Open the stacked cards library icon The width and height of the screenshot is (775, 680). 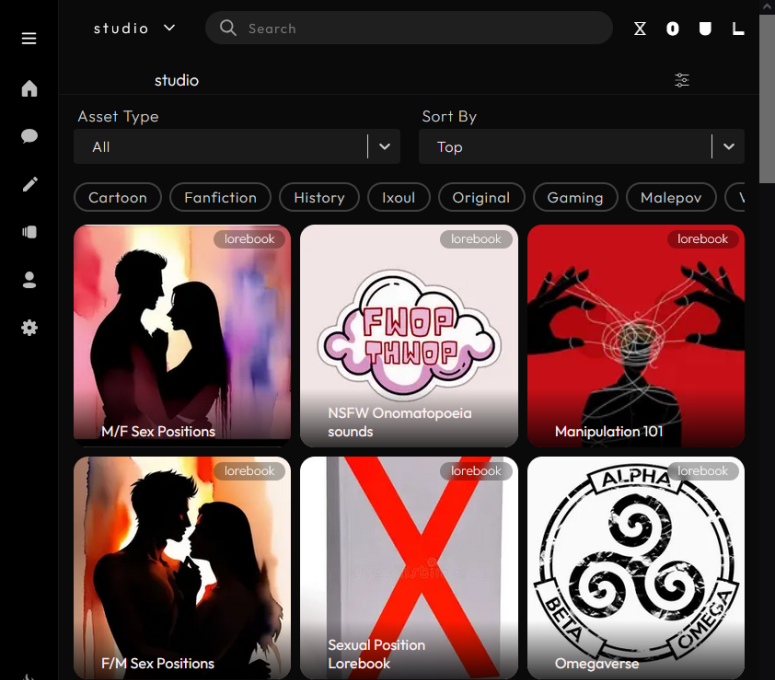click(29, 232)
